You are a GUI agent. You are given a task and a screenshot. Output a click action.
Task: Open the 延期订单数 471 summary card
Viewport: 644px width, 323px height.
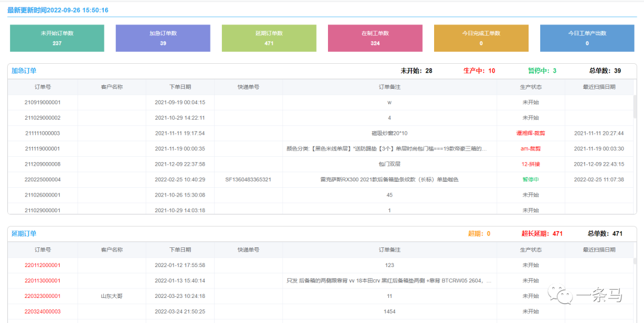point(269,38)
